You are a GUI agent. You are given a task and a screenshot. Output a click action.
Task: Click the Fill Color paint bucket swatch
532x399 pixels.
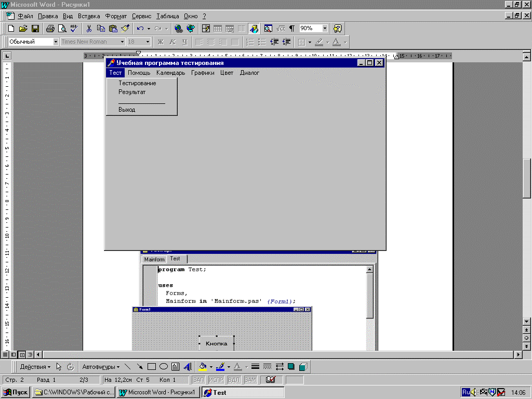coord(203,367)
